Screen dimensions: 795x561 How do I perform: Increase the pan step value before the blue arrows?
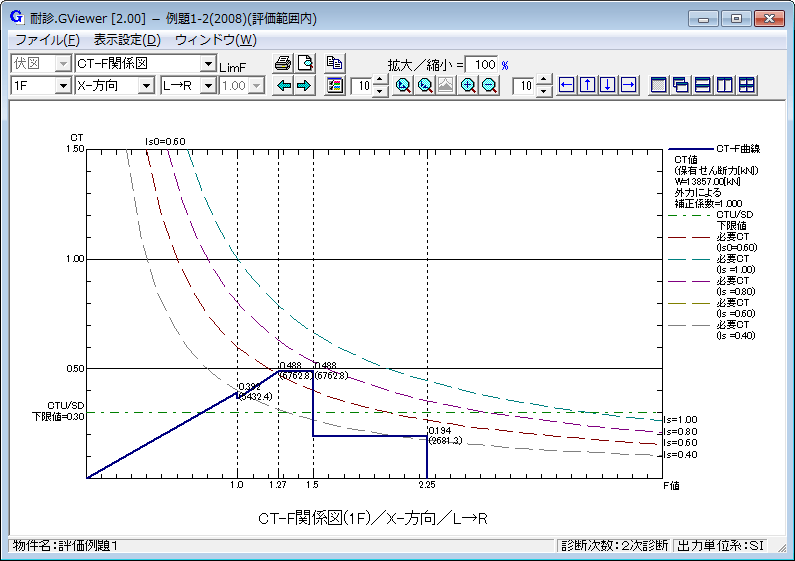tap(544, 80)
